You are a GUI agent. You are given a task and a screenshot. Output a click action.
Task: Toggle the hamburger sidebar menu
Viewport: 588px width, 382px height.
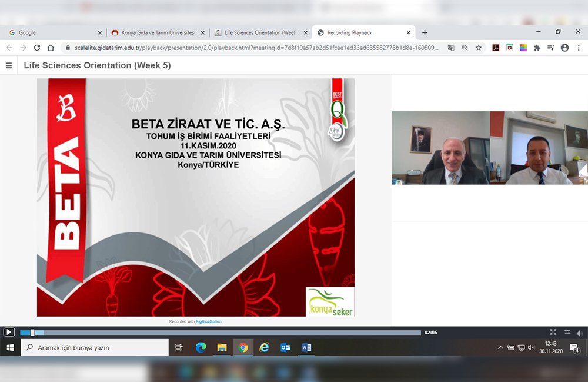tap(9, 65)
